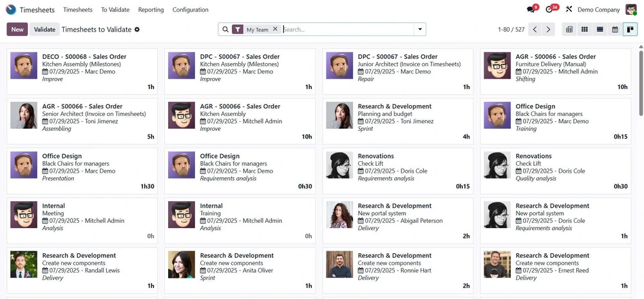Click the 1h30 duration on the Presentation card
Screen dimensions: 644x299
147,186
